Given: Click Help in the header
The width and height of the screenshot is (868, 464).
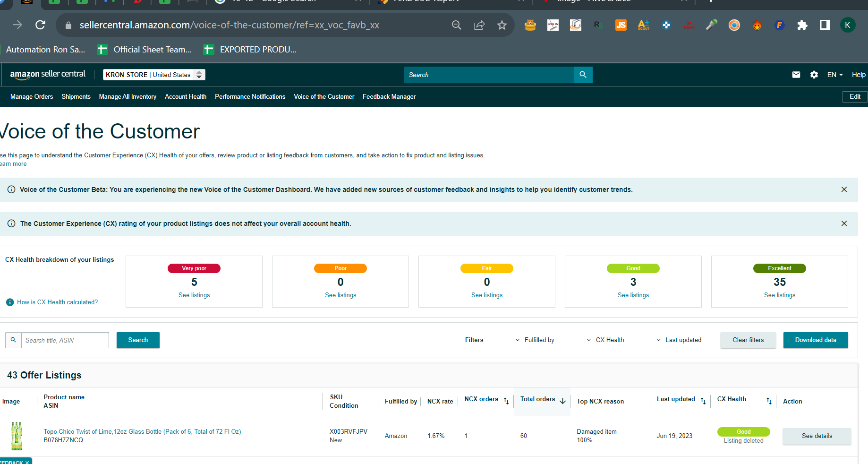Looking at the screenshot, I should [859, 75].
